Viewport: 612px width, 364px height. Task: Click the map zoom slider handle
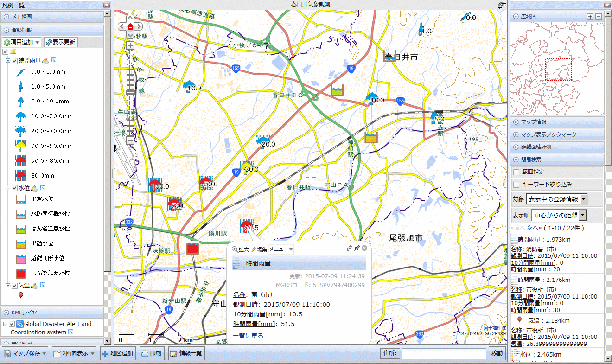(x=130, y=93)
